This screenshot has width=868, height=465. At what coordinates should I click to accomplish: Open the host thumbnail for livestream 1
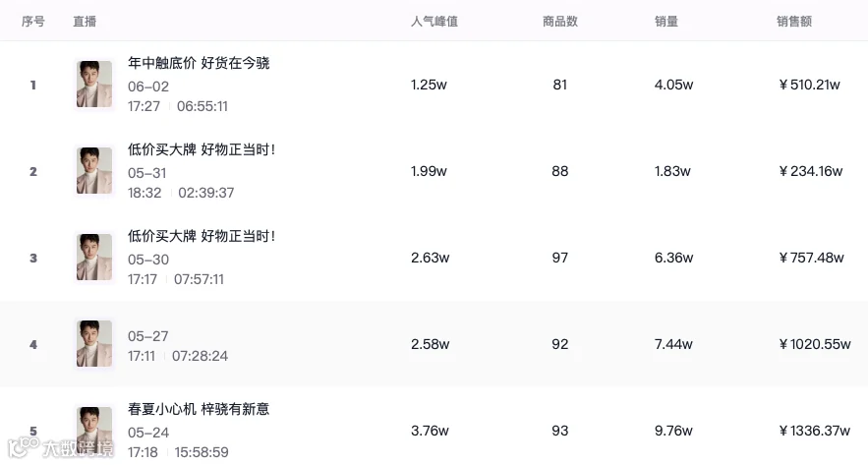tap(94, 85)
